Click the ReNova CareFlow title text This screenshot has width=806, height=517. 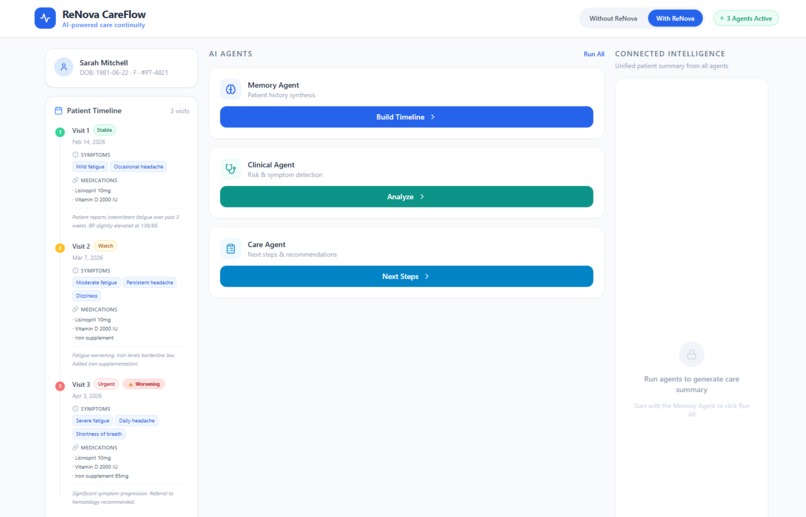104,14
